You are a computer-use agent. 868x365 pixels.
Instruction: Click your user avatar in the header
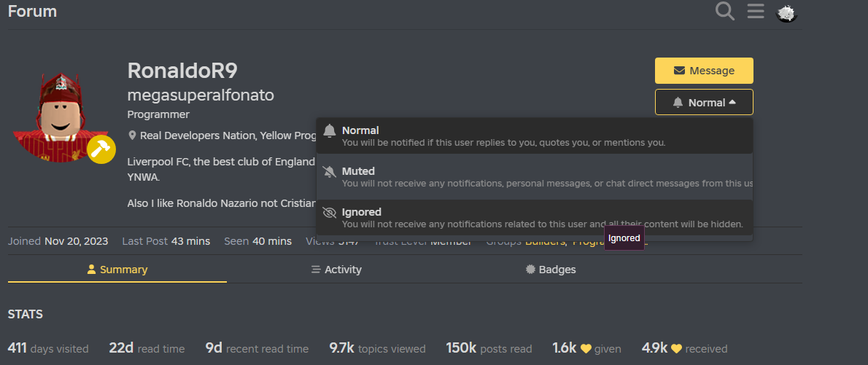coord(786,12)
